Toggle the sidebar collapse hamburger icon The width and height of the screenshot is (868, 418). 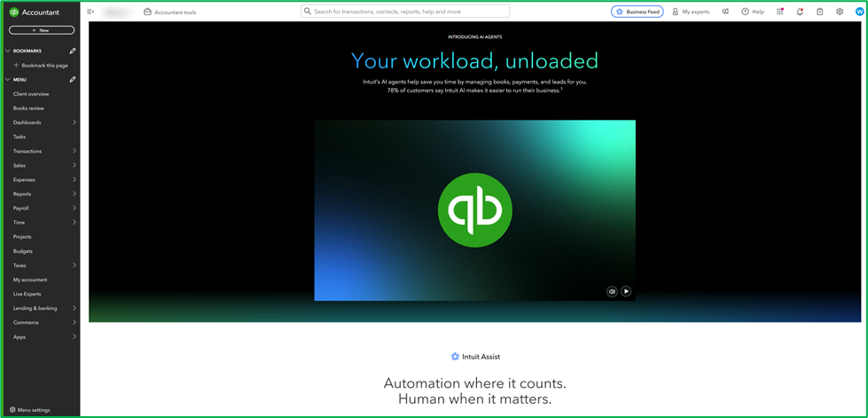coord(90,12)
